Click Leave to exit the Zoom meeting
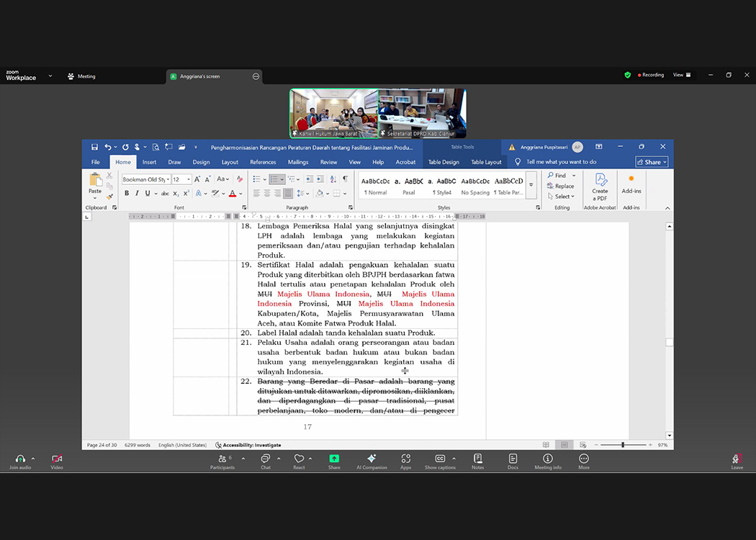The image size is (756, 540). (x=737, y=461)
